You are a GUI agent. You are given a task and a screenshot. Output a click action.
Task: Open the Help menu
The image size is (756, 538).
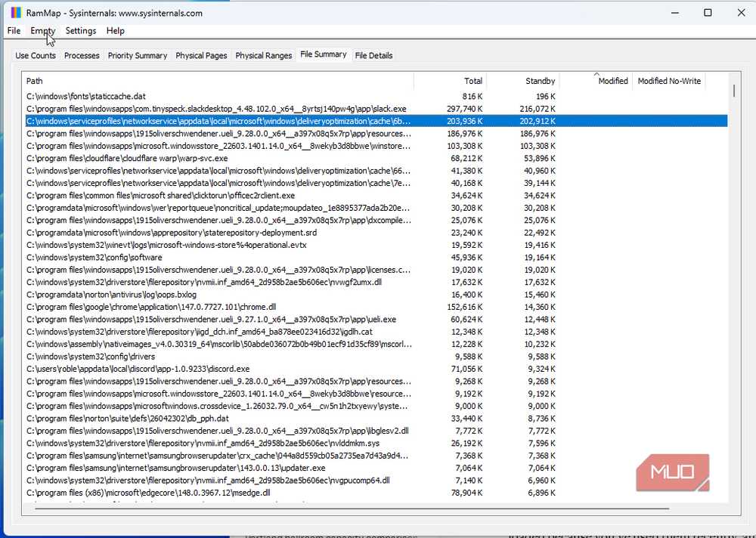click(115, 31)
